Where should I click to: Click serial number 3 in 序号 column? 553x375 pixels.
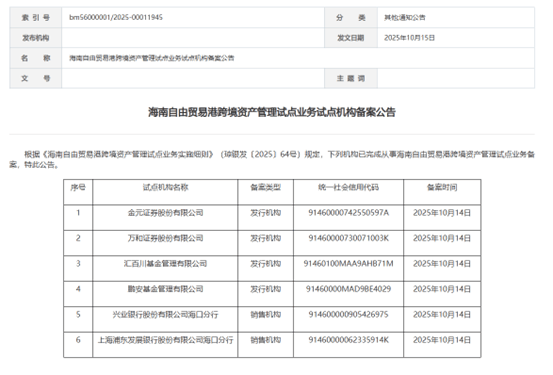(x=78, y=264)
